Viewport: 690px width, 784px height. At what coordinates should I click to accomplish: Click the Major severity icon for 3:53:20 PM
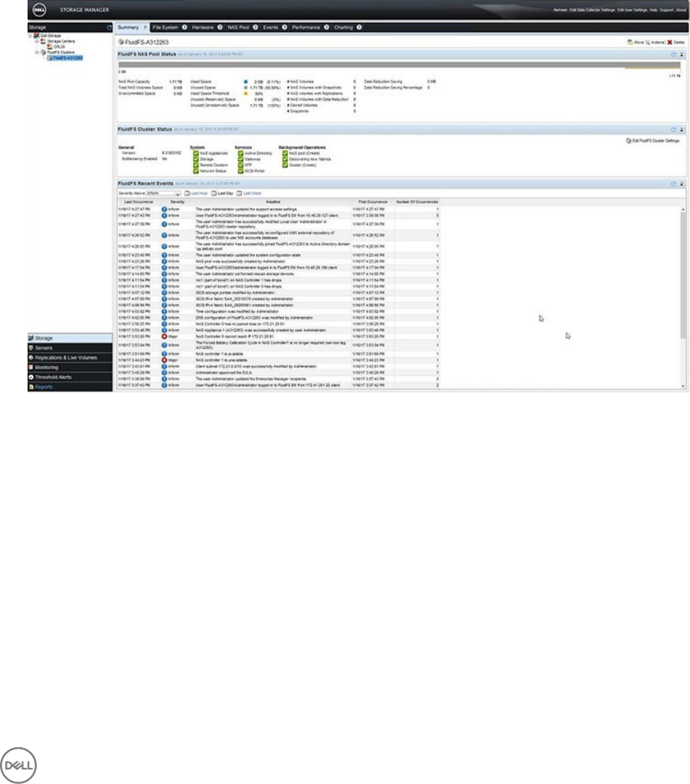click(164, 337)
